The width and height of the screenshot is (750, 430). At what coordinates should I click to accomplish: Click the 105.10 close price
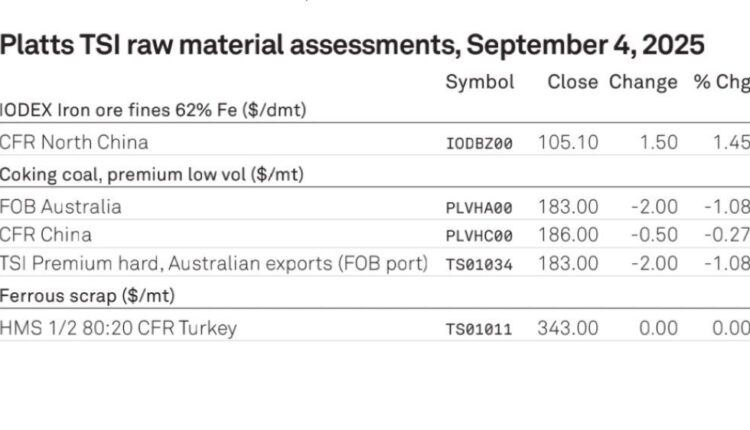click(568, 143)
